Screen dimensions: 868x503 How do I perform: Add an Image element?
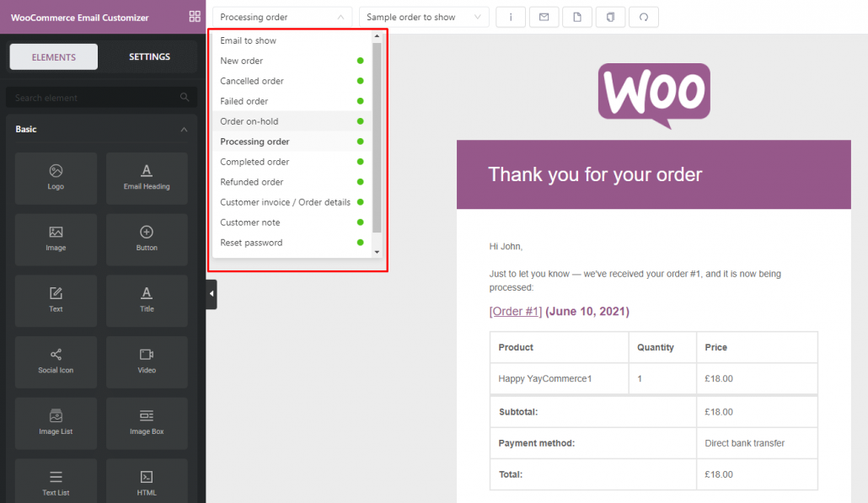pos(56,239)
